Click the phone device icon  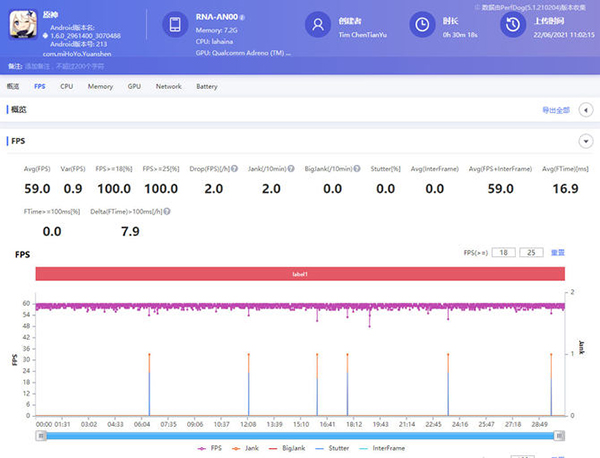tap(175, 25)
